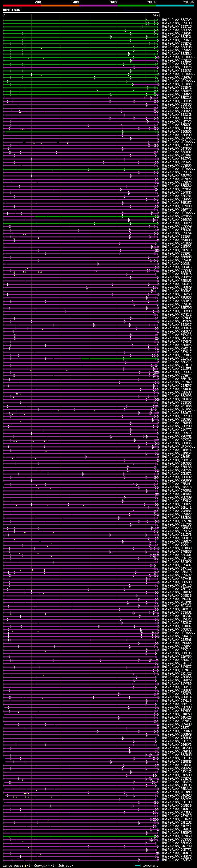Select hit UniRef100_C7YZJ2

pyautogui.click(x=177, y=650)
